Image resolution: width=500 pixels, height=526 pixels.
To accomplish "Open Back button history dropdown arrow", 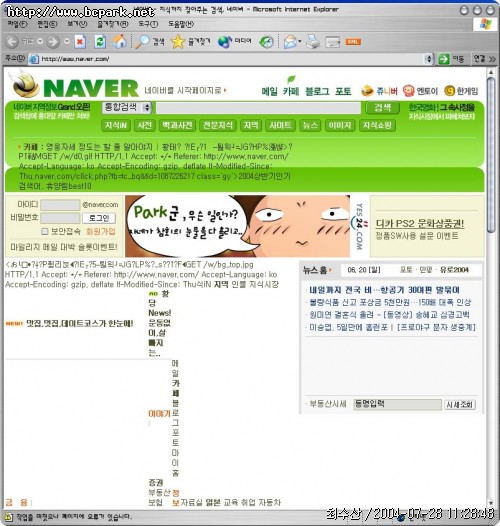I will tap(40, 42).
